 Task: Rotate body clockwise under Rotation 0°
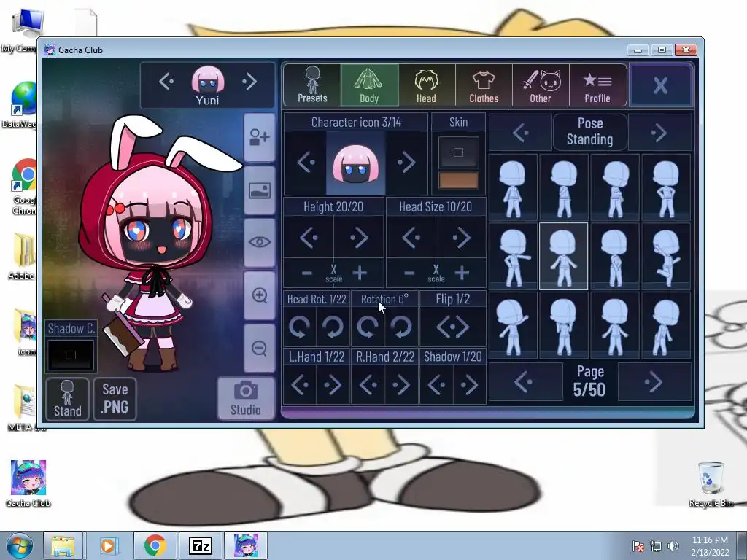pyautogui.click(x=401, y=327)
